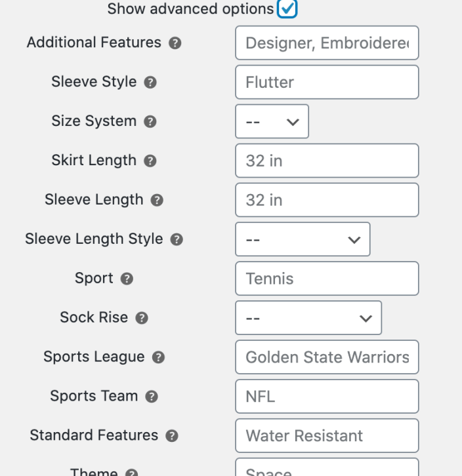Click help icon next to Additional Features
462x476 pixels.
175,43
